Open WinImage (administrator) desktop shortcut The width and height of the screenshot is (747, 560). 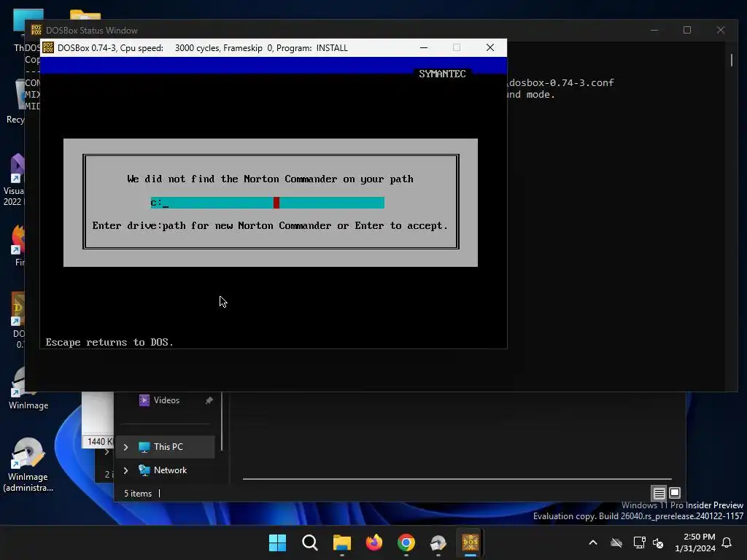(28, 464)
